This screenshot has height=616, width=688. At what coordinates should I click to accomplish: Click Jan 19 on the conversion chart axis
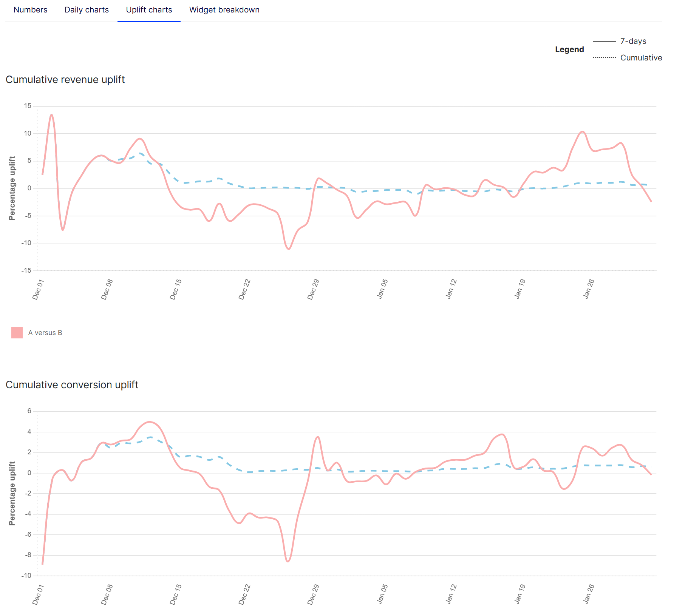(x=520, y=594)
